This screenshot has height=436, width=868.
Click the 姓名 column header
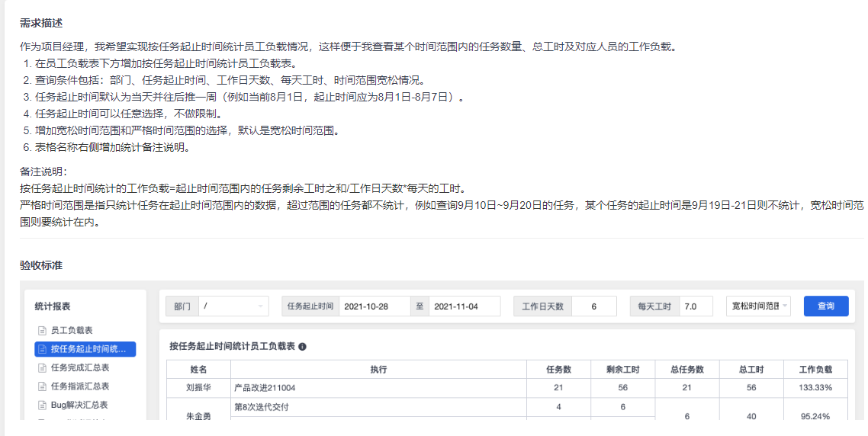pos(199,370)
